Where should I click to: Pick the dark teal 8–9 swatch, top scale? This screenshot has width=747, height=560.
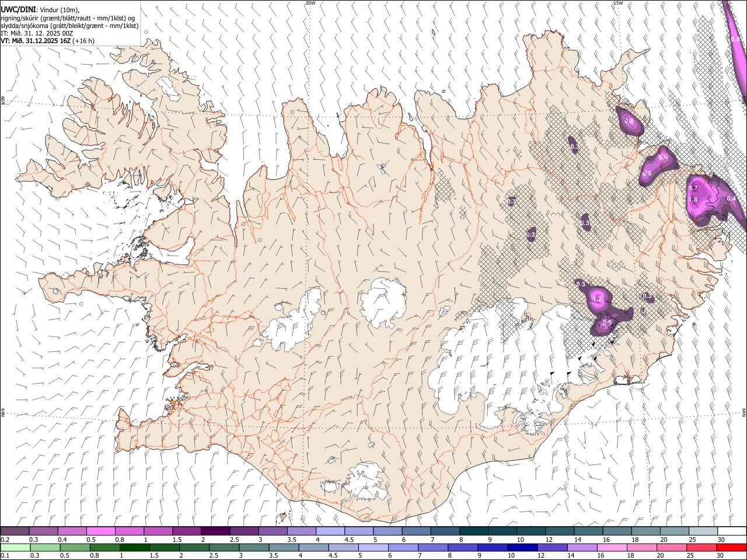(x=473, y=531)
